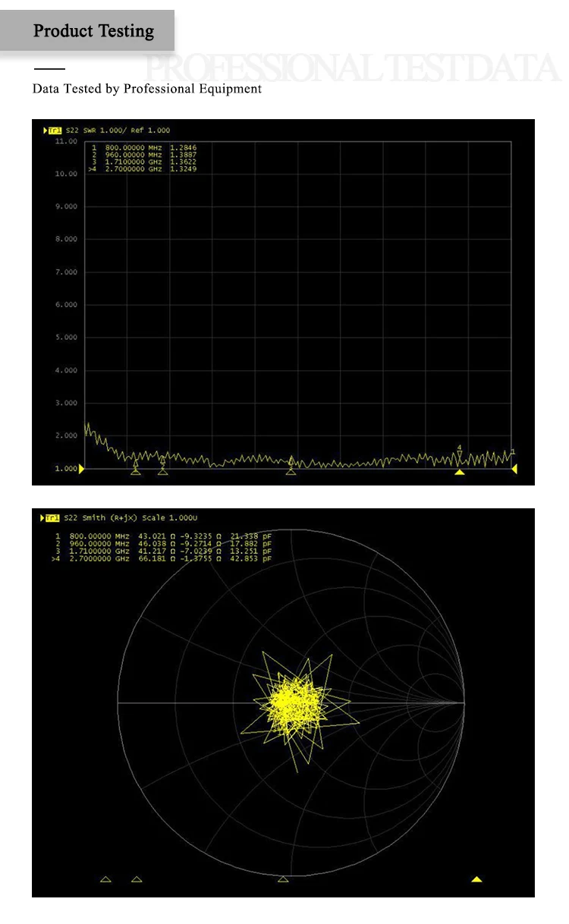
Task: Click 800 MHz marker triangle below Smith chart
Action: [x=105, y=879]
